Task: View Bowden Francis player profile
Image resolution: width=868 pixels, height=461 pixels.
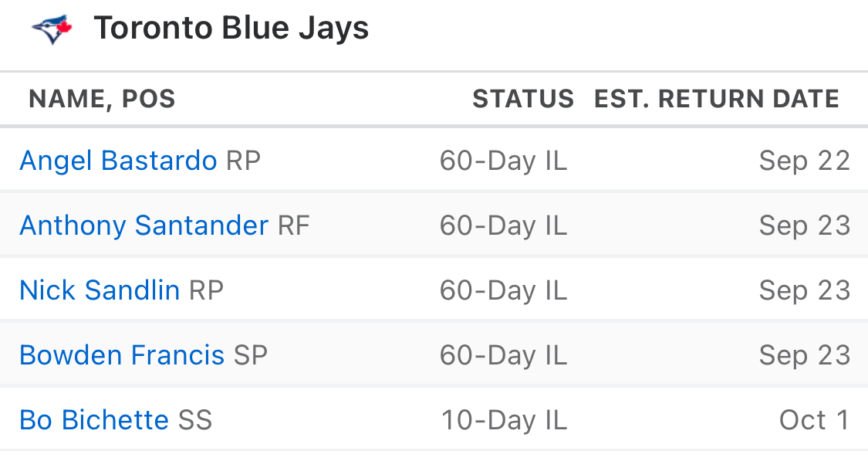Action: point(122,355)
